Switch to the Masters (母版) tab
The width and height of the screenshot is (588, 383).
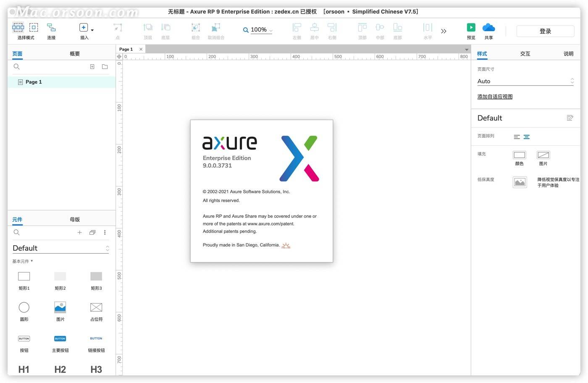click(x=75, y=220)
